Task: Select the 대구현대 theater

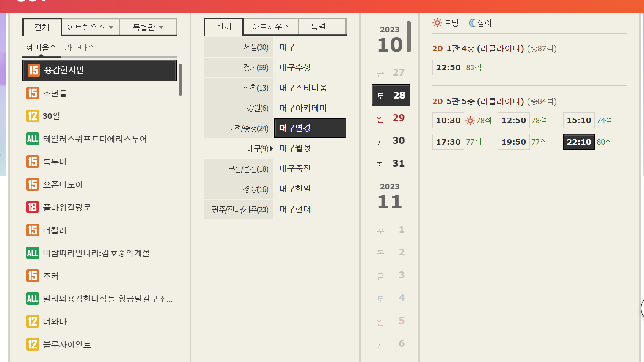Action: tap(295, 209)
